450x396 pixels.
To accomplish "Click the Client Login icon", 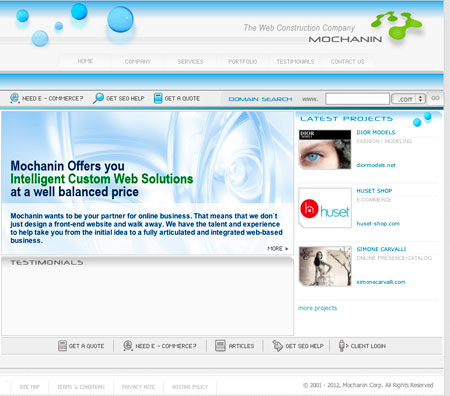I will pos(343,346).
